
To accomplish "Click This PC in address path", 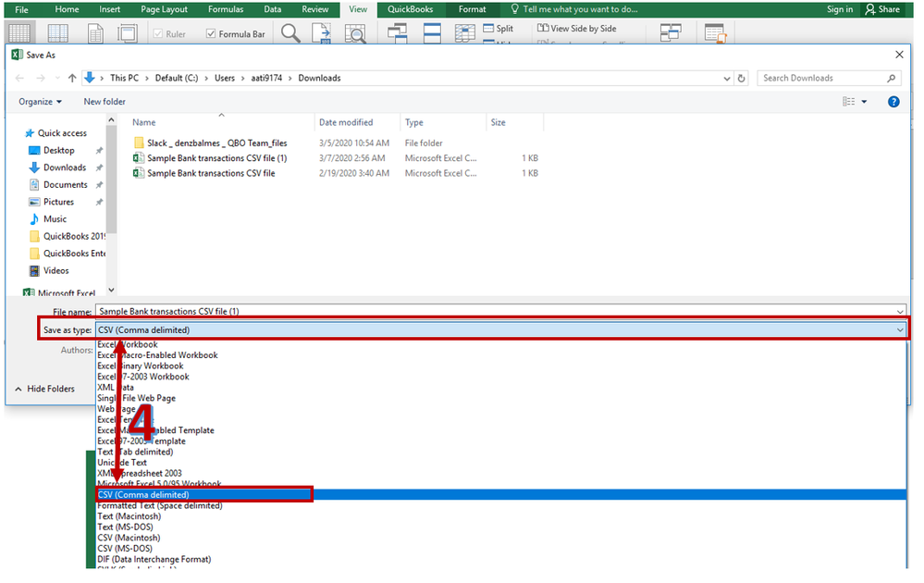I will pyautogui.click(x=124, y=78).
